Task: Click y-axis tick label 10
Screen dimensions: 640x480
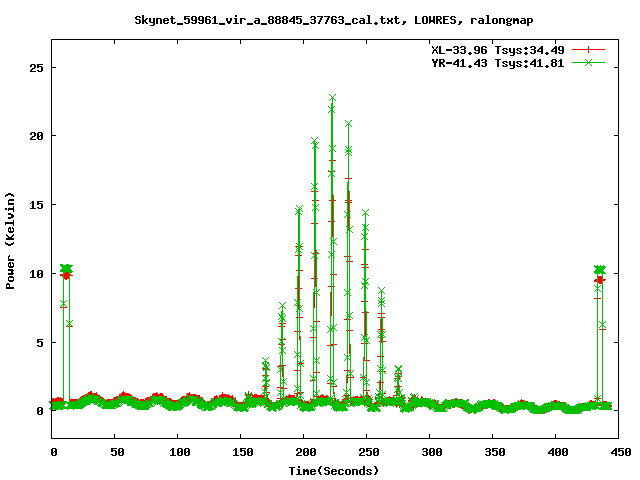Action: 36,274
